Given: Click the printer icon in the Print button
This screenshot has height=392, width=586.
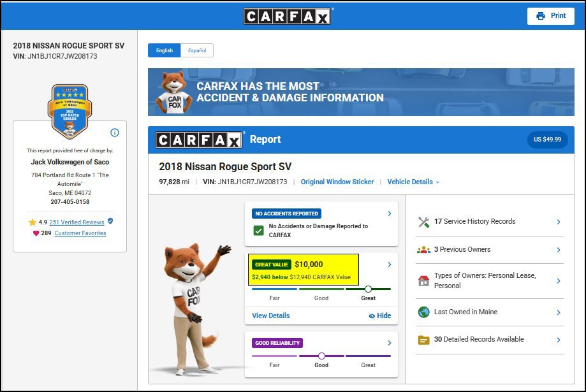Looking at the screenshot, I should (540, 16).
